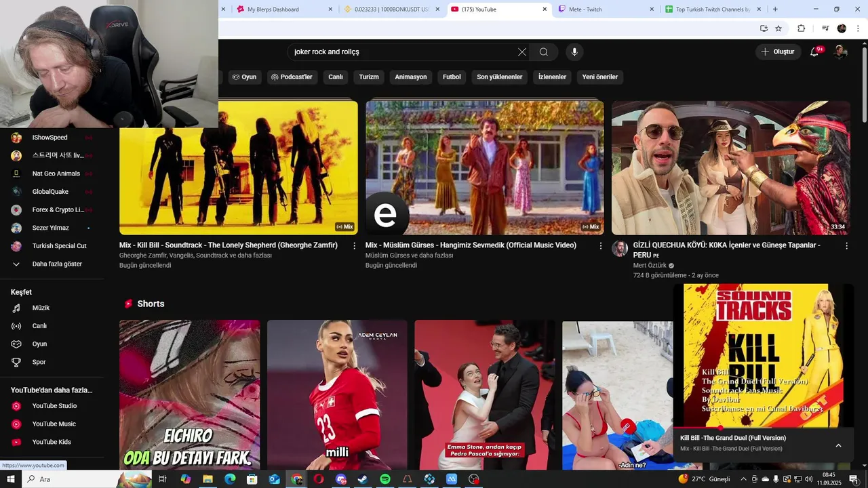Show hidden system tray icons
This screenshot has height=488, width=868.
743,479
